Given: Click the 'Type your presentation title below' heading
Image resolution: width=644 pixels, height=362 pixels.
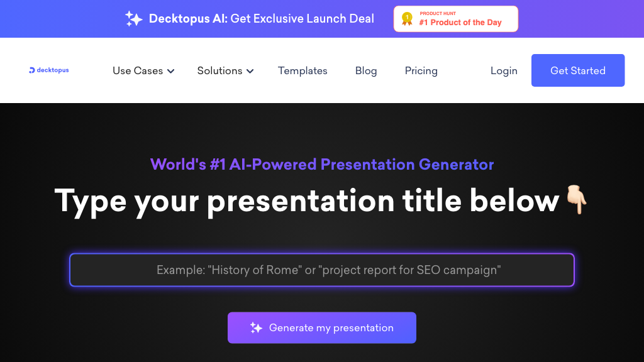Looking at the screenshot, I should point(307,200).
